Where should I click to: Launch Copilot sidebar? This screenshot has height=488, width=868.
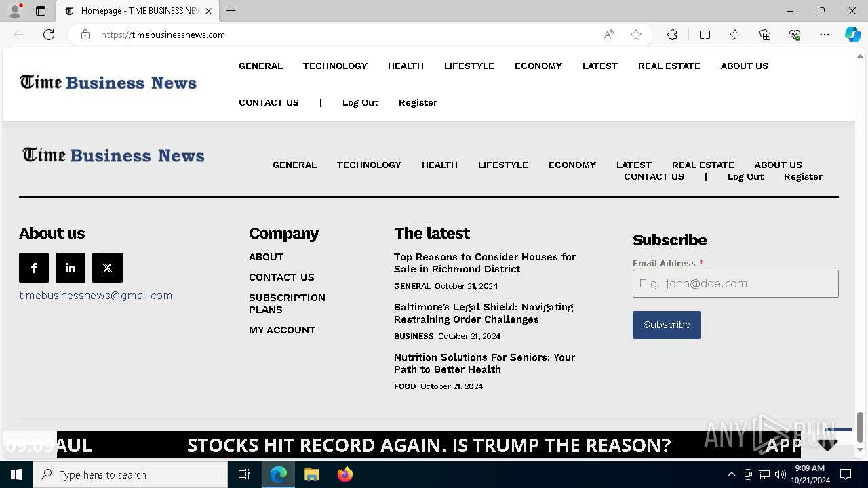(852, 35)
